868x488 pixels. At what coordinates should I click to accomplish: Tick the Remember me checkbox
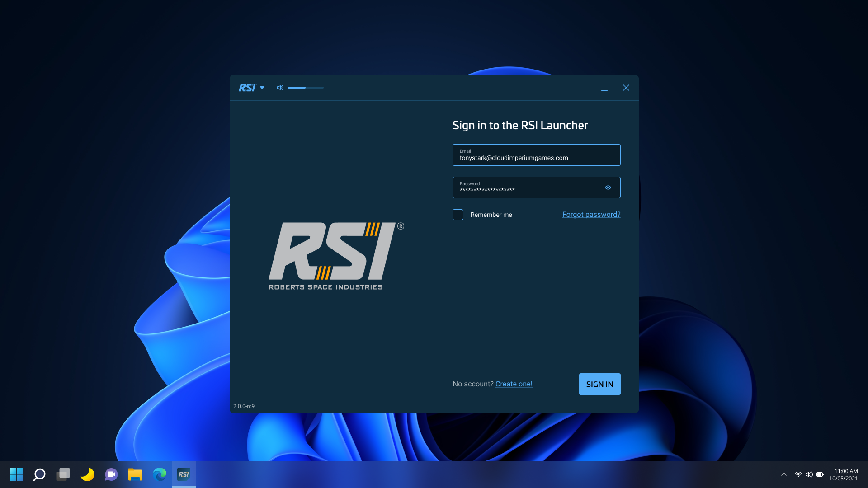pyautogui.click(x=458, y=215)
